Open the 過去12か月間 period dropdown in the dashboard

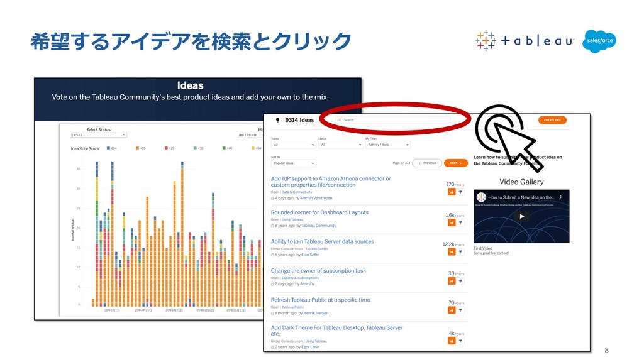(250, 135)
